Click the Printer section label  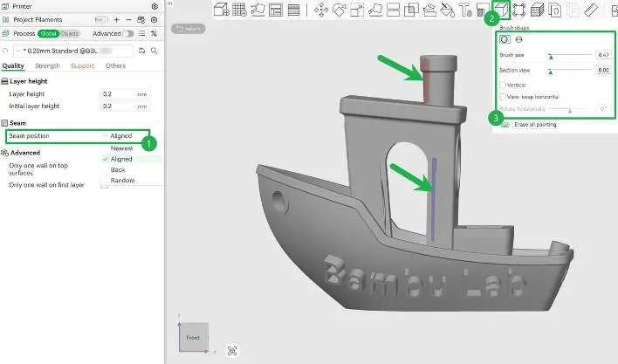(22, 6)
